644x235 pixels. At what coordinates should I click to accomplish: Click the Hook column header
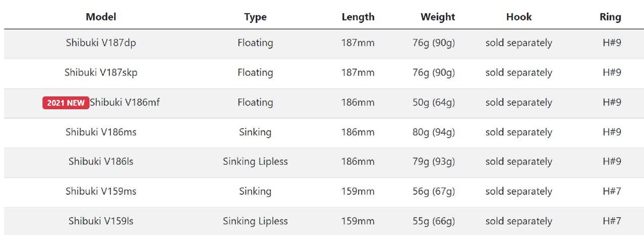[x=519, y=17]
